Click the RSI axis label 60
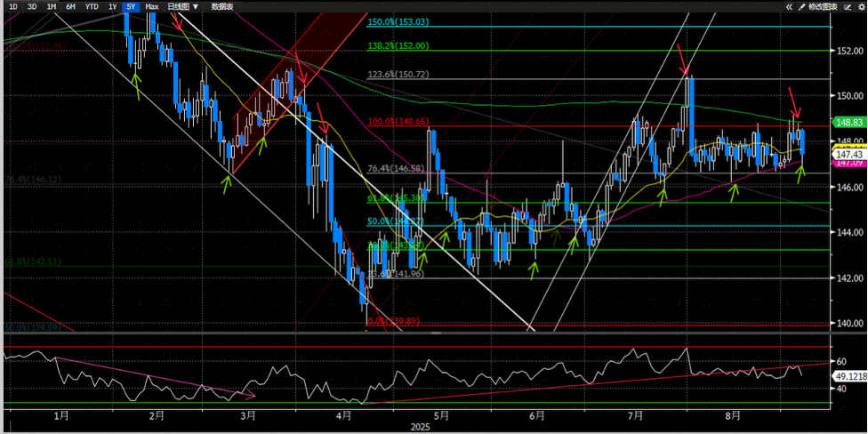The width and height of the screenshot is (868, 434). [x=841, y=361]
